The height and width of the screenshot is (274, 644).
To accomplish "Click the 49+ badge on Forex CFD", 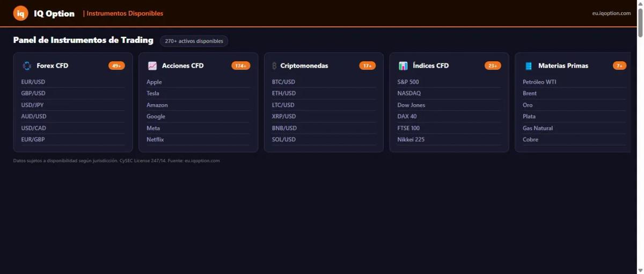I will click(x=116, y=66).
